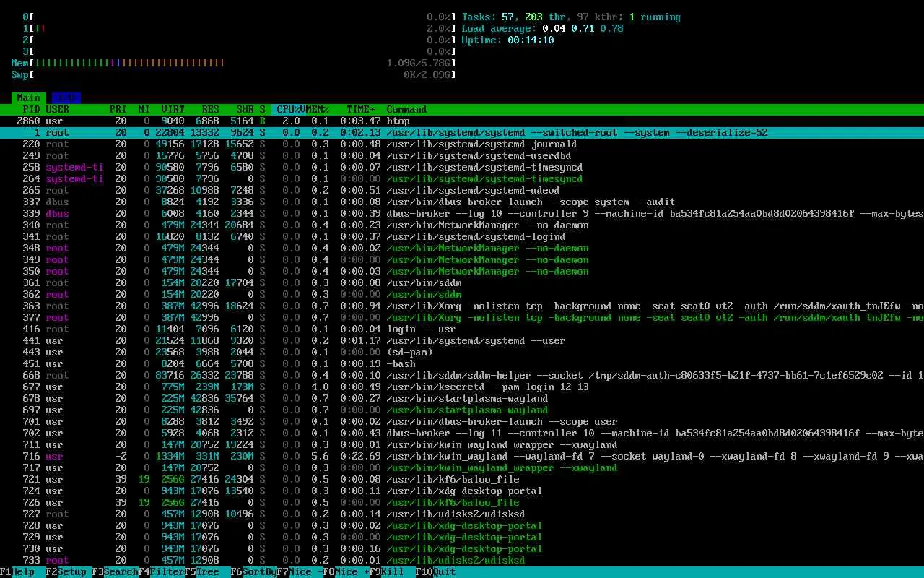
Task: Click F8 Nice + to raise niceness
Action: [346, 571]
